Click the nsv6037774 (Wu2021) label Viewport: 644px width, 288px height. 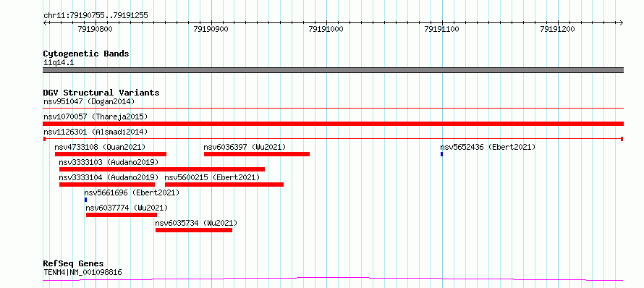point(127,208)
